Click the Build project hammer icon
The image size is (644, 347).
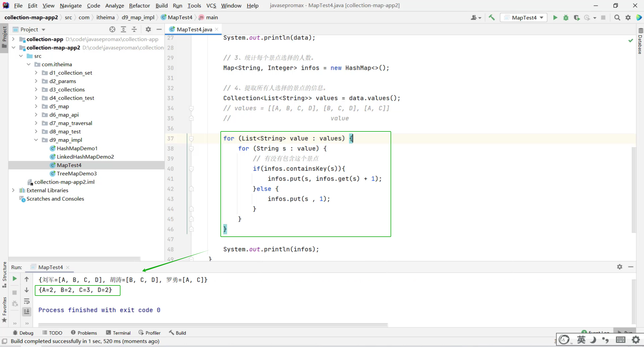[x=492, y=18]
